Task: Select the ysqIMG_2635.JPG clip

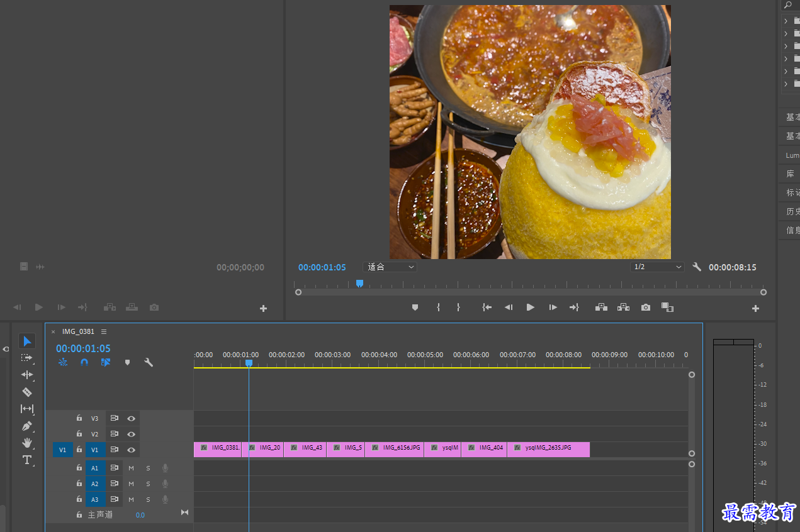Action: tap(548, 449)
